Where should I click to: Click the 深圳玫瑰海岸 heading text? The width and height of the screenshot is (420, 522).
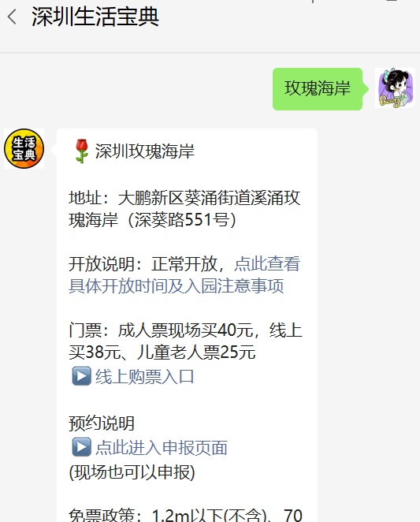click(144, 151)
